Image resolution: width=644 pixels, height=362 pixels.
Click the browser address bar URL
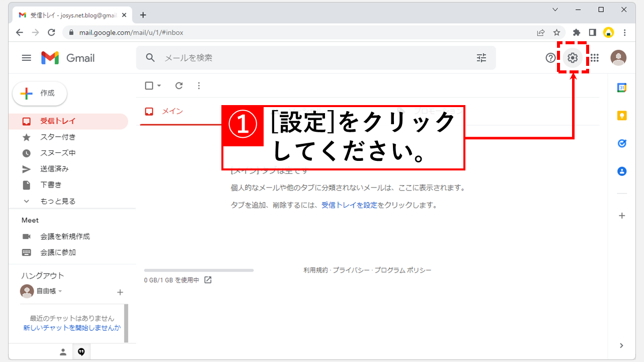tap(131, 32)
